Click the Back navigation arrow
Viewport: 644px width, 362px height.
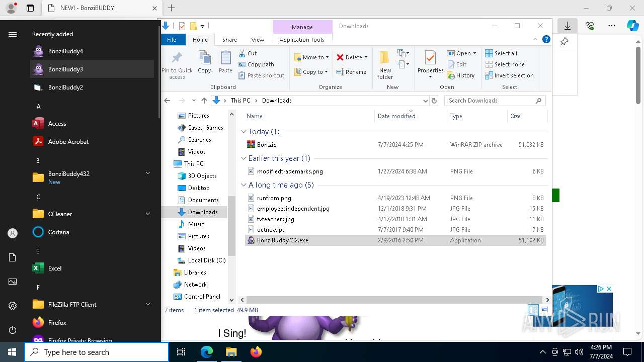pyautogui.click(x=168, y=101)
